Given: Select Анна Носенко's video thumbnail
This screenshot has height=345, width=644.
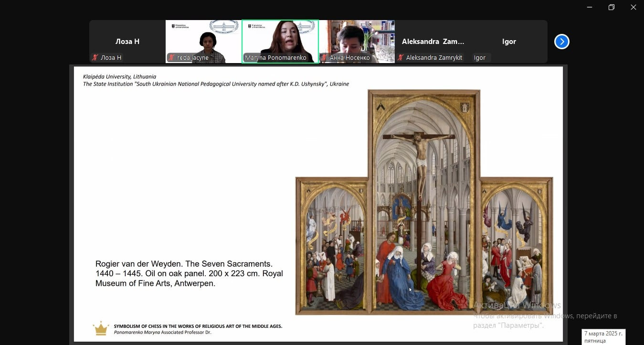Looking at the screenshot, I should click(357, 42).
